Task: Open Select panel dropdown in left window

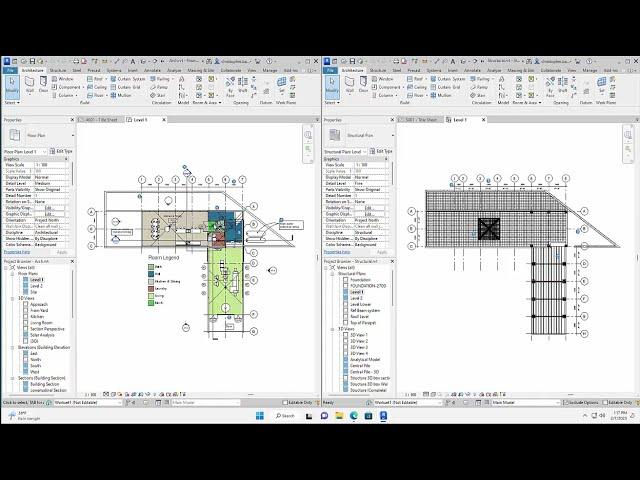Action: click(x=12, y=102)
